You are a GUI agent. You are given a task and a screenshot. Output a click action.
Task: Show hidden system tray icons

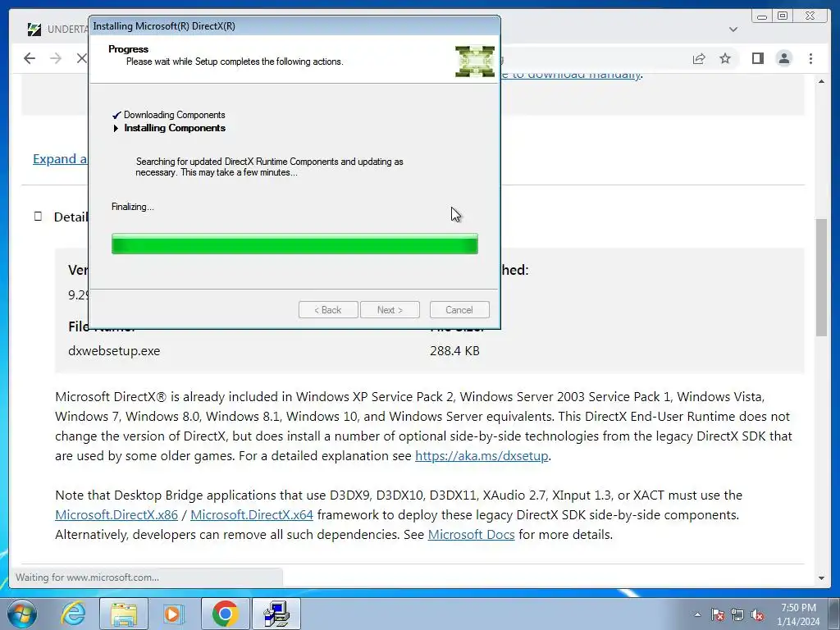(x=697, y=614)
